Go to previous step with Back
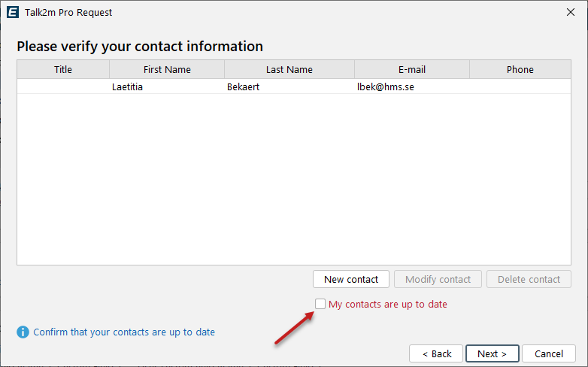 [436, 353]
